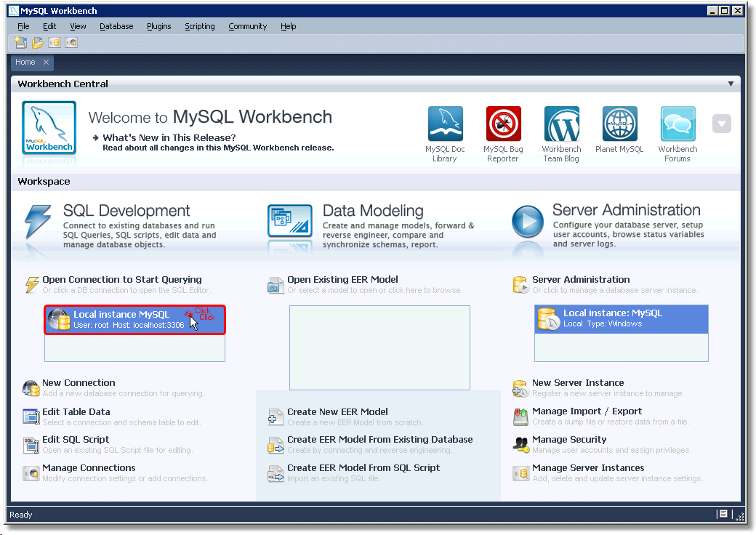
Task: Click the Edit SQL Script icon
Action: pos(31,444)
